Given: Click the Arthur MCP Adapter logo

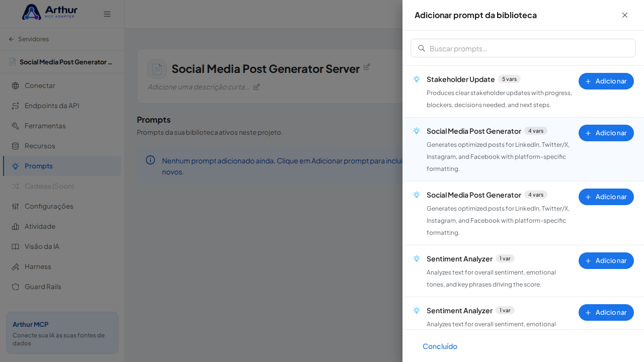Looking at the screenshot, I should point(50,12).
